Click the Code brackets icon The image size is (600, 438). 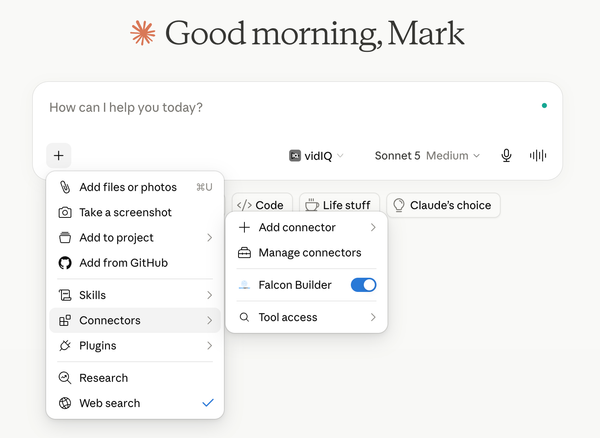click(244, 205)
